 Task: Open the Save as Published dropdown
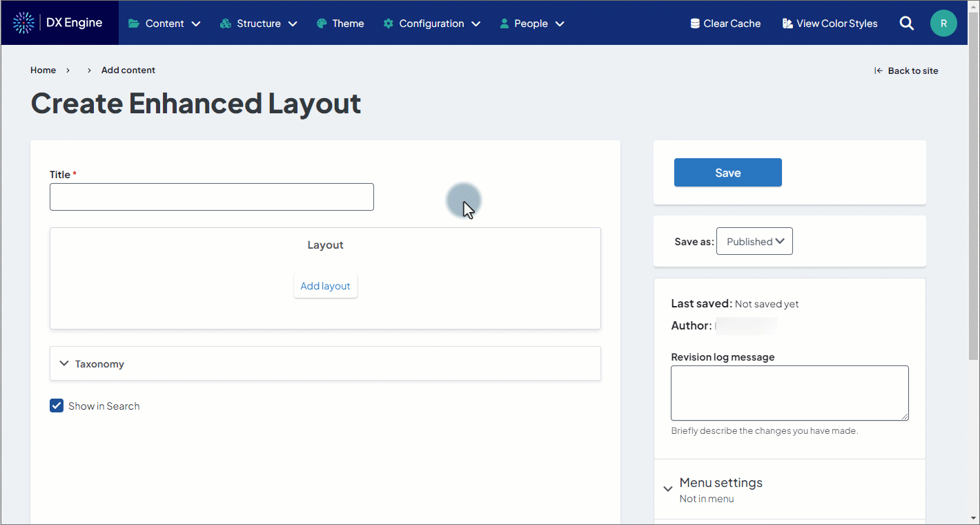pyautogui.click(x=754, y=241)
